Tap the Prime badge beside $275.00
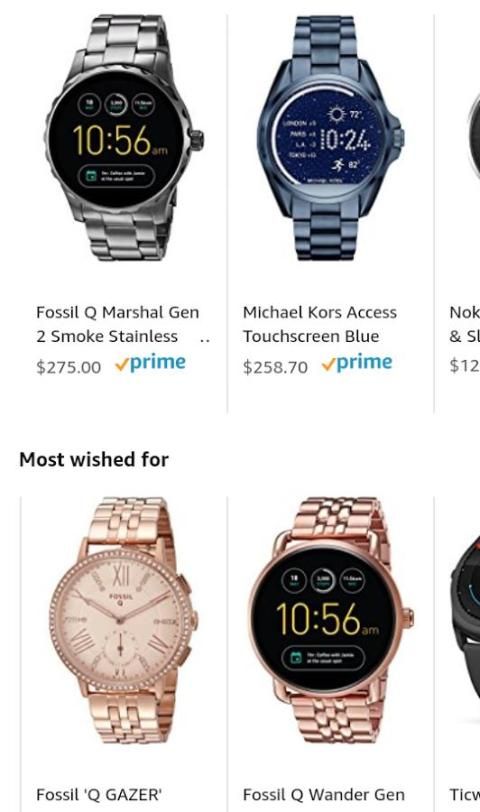Viewport: 480px width, 812px height. click(x=150, y=364)
